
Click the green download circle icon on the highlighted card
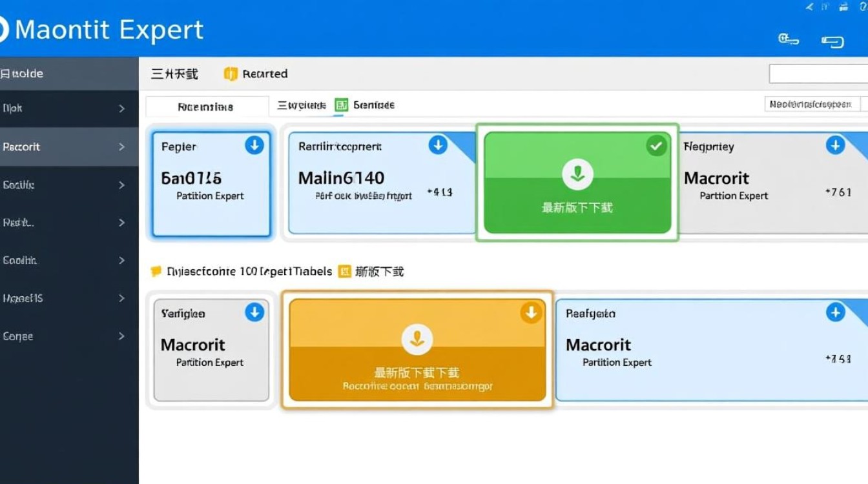577,173
